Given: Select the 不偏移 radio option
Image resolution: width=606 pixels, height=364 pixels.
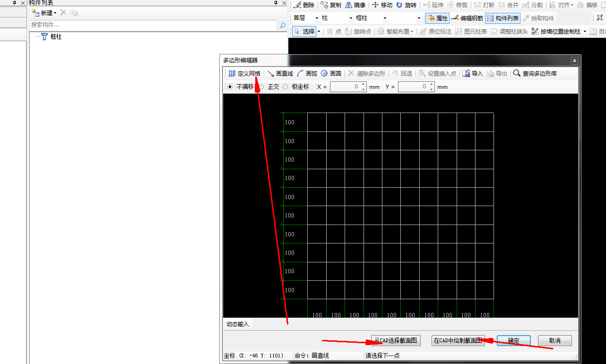Looking at the screenshot, I should (230, 87).
